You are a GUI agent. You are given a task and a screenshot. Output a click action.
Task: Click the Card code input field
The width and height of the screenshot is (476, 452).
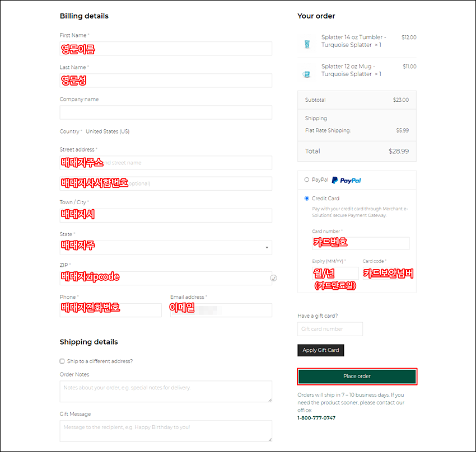[x=380, y=273]
